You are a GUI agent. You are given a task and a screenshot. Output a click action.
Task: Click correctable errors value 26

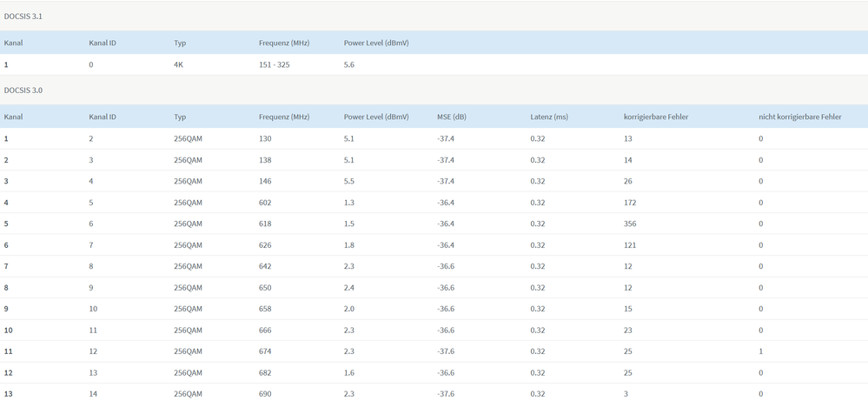click(x=627, y=181)
